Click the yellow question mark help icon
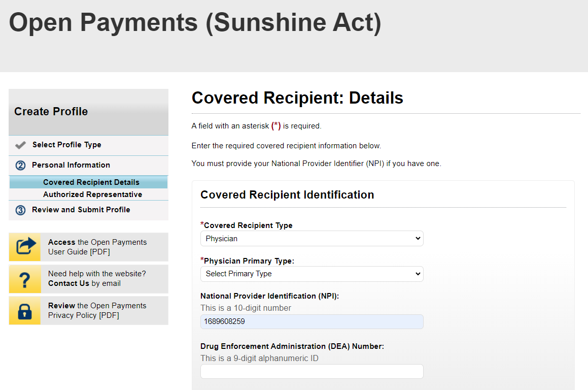 (25, 279)
